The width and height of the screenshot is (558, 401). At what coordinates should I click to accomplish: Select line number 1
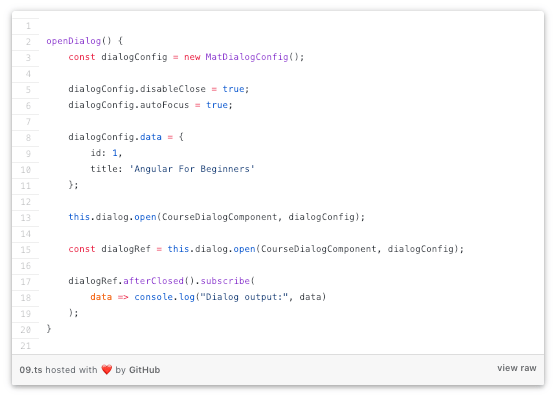[28, 26]
